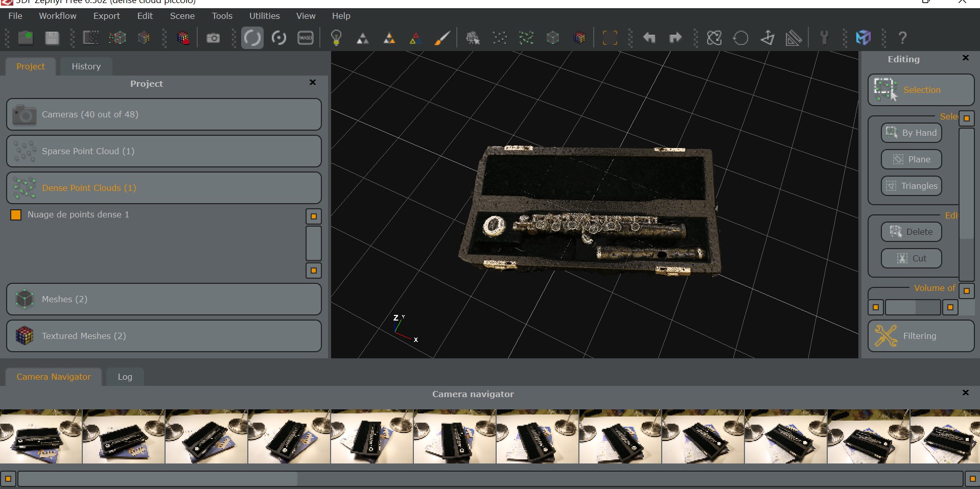Viewport: 980px width, 489px height.
Task: Toggle the Nuage de points dense 1 checkbox
Action: pyautogui.click(x=16, y=215)
